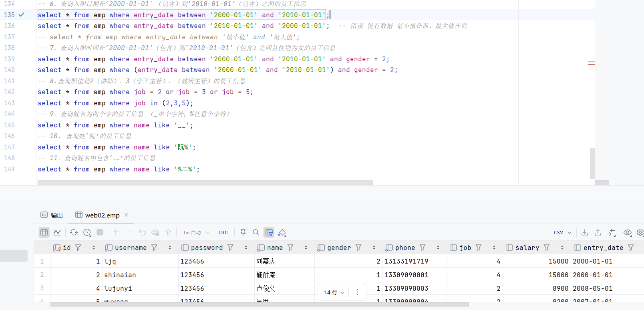
Task: Select phone cell 13133191719
Action: [415, 261]
